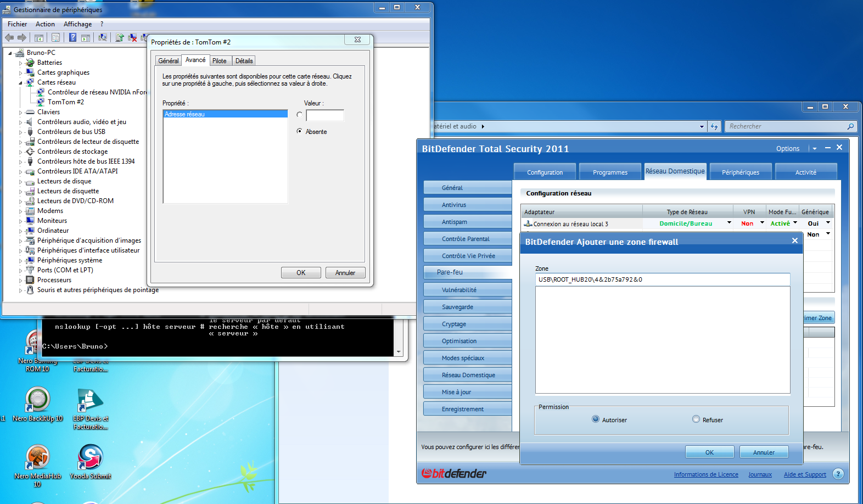Collapse the Bruno-PC root node
The image size is (863, 504).
point(10,53)
